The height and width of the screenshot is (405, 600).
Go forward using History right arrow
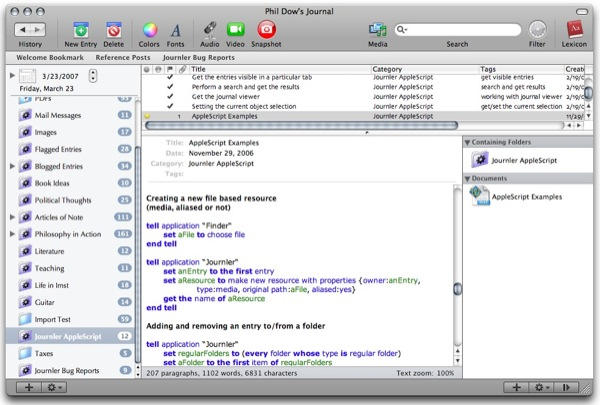coord(37,29)
